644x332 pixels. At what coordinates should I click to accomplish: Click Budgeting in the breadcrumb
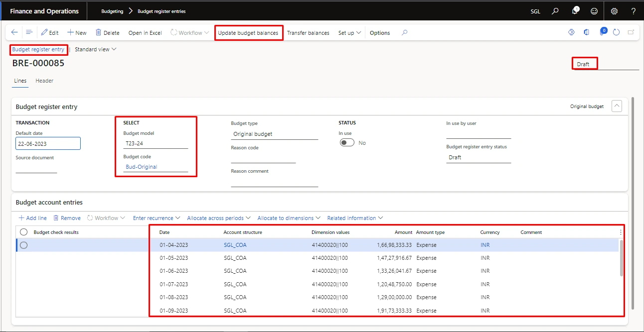point(112,11)
